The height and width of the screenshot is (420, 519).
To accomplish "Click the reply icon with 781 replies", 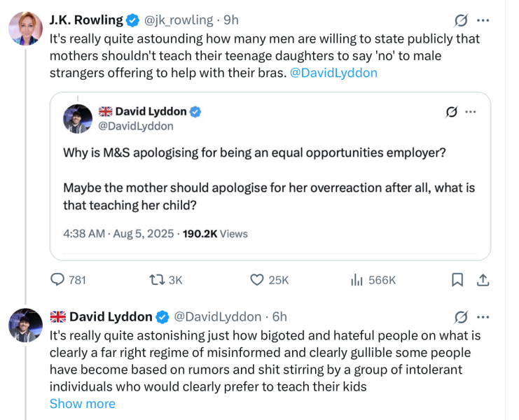I will click(58, 280).
